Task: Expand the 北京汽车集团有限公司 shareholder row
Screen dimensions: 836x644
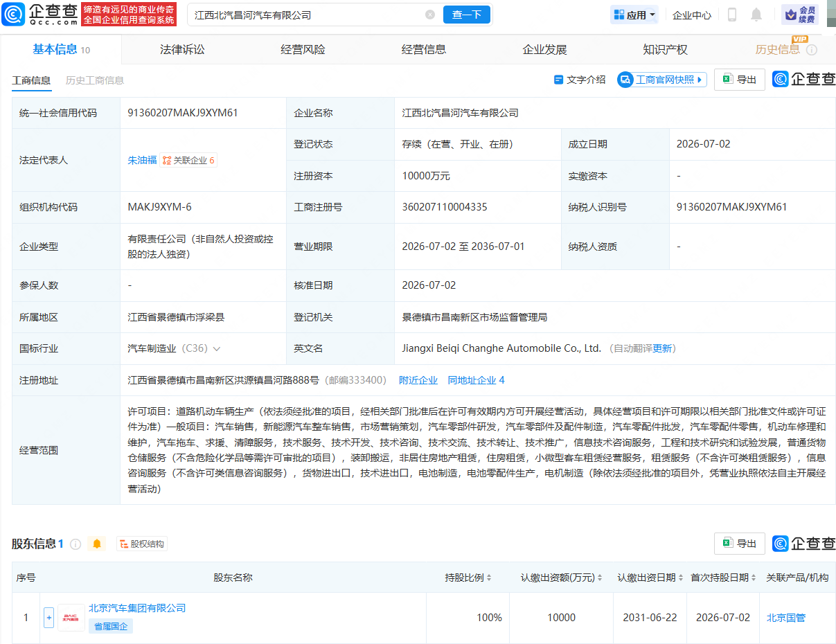Action: pos(48,618)
